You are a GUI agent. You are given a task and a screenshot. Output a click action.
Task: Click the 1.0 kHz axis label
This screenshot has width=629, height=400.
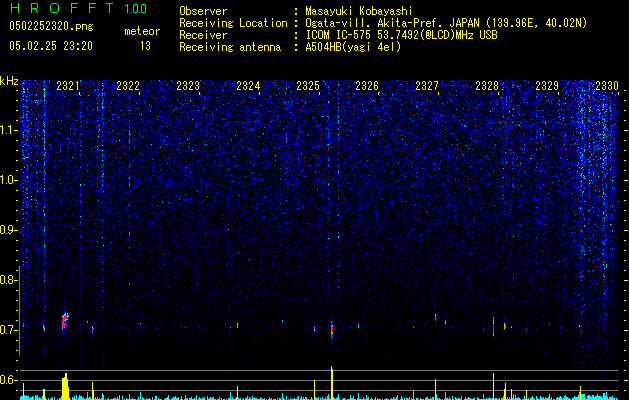[9, 180]
